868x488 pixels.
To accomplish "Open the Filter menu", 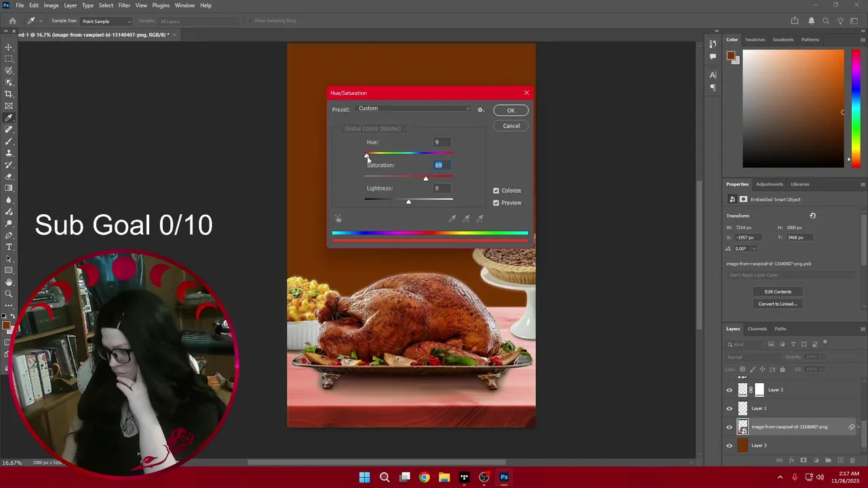I will 124,5.
